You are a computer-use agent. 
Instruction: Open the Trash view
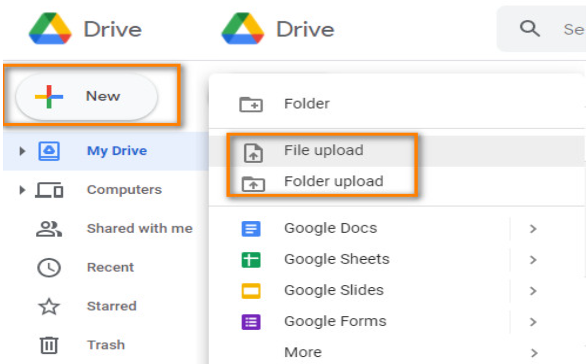pos(106,345)
